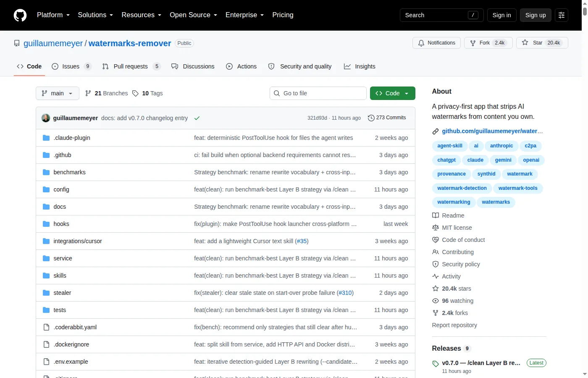Switch to the Issues tab
This screenshot has width=588, height=378.
coord(71,66)
